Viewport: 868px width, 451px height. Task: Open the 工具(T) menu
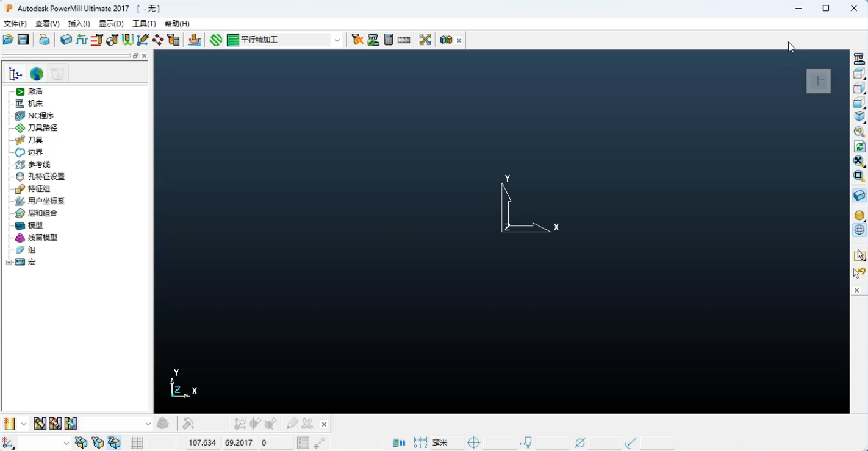tap(144, 24)
